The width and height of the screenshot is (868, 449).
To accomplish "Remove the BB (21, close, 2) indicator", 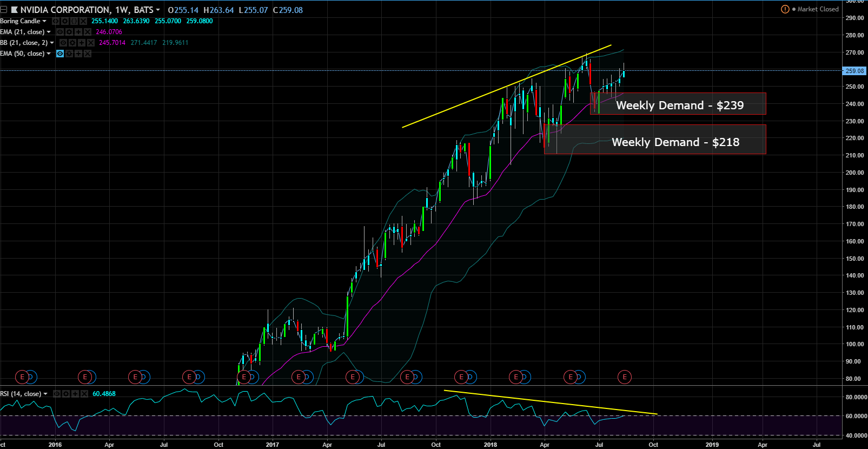I will [91, 43].
